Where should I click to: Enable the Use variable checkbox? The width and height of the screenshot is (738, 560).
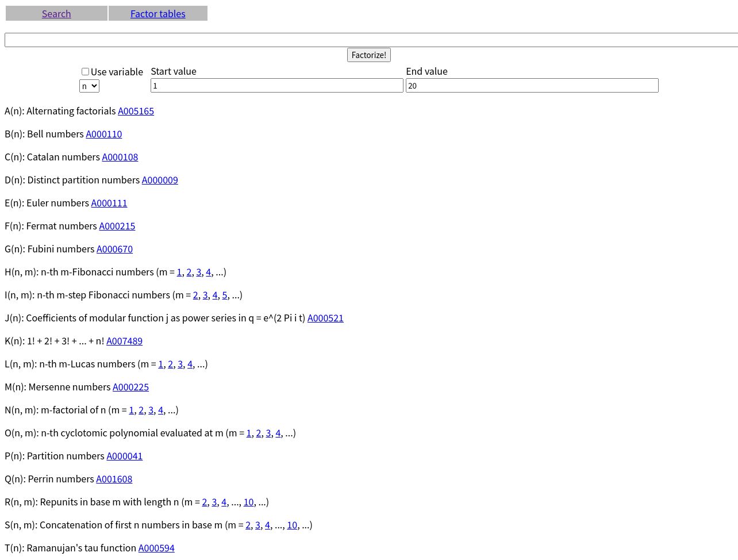(x=85, y=72)
